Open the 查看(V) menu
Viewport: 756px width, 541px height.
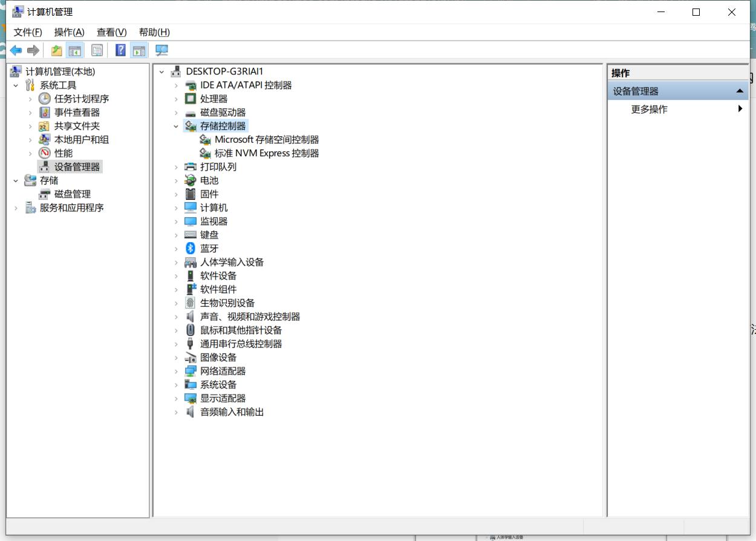click(112, 32)
